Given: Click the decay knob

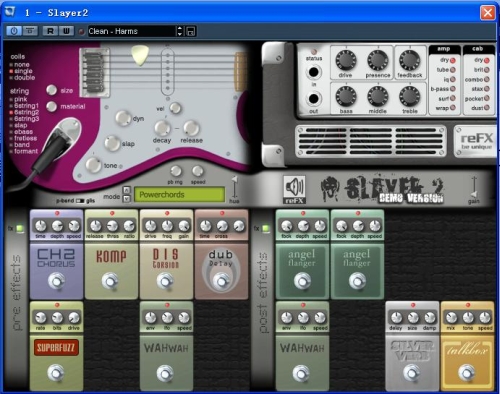Looking at the screenshot, I should point(162,128).
